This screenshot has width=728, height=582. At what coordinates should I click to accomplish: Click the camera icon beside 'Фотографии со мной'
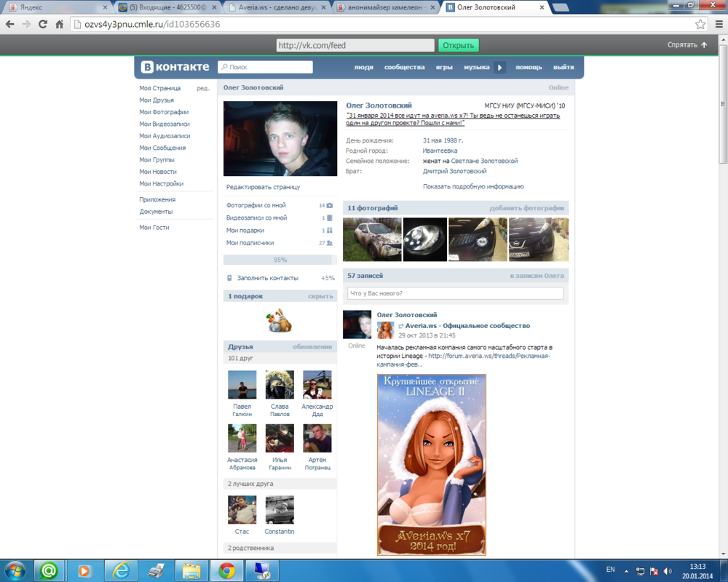coord(330,206)
